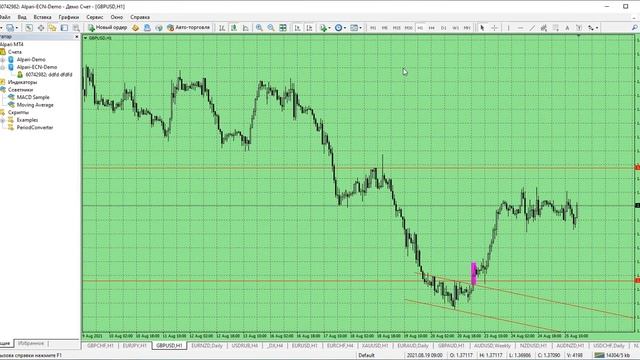Toggle the Strategy Tester toolbar icon
This screenshot has height=360, width=640.
(x=76, y=28)
